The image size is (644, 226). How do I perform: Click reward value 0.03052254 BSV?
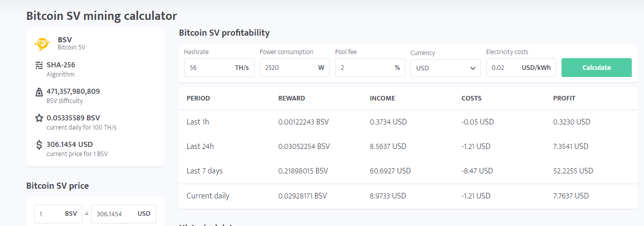tap(304, 146)
